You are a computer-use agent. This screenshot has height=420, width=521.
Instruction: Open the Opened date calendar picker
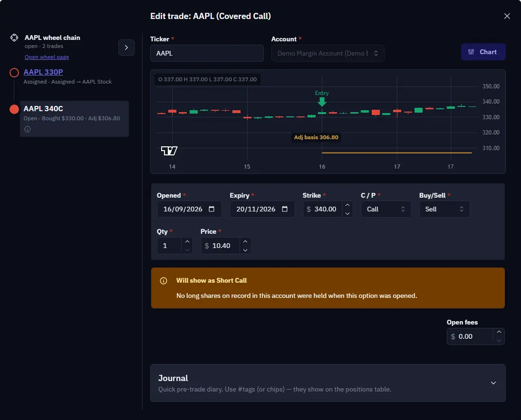(212, 209)
